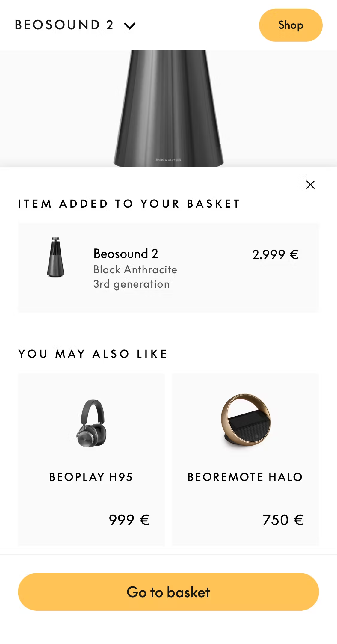Screen dimensions: 337x644
Task: Open the BEOPLAY H95 product link
Action: coord(91,477)
